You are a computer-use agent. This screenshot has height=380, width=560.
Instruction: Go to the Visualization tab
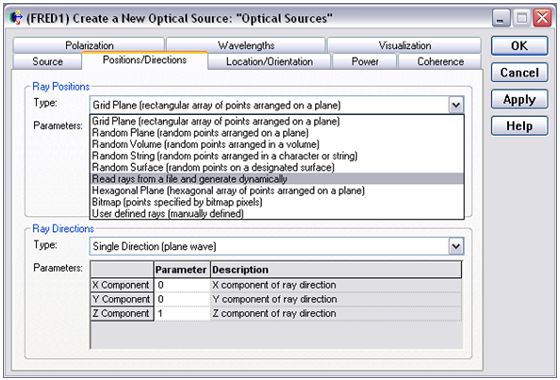pos(404,45)
